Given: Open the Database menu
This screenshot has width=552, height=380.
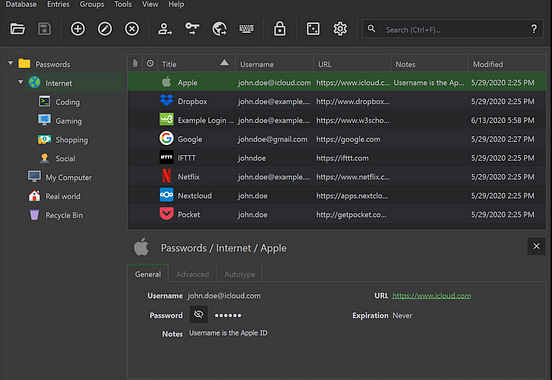Looking at the screenshot, I should 21,4.
